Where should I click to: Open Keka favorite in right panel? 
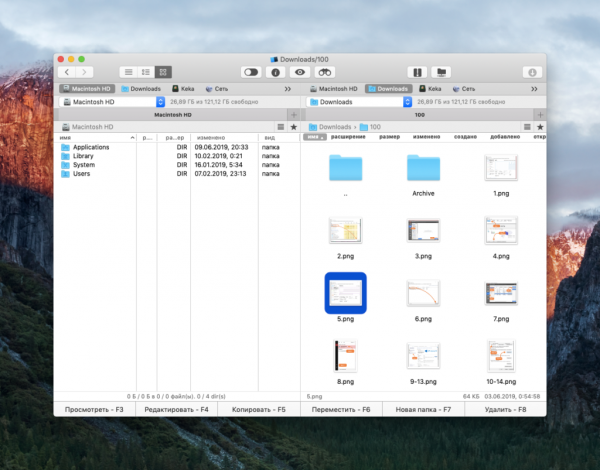430,89
